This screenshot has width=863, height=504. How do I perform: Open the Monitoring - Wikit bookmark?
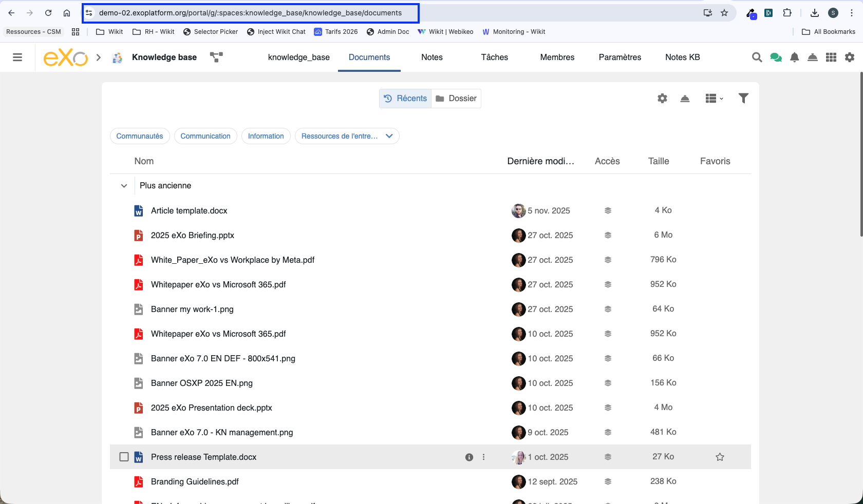(x=514, y=32)
